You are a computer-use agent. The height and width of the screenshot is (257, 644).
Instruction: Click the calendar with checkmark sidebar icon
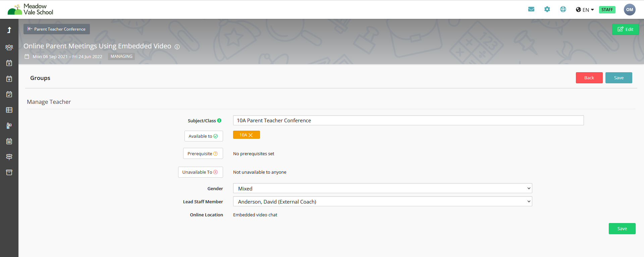coord(9,94)
